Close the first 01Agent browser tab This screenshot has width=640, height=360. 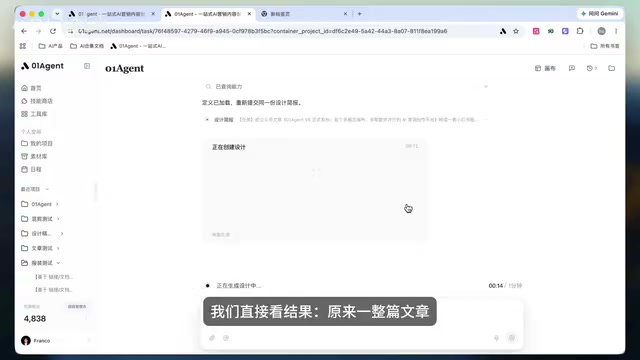[x=153, y=14]
